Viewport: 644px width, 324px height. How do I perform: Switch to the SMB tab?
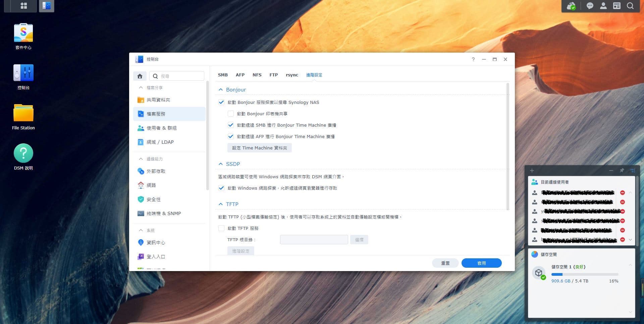point(223,75)
